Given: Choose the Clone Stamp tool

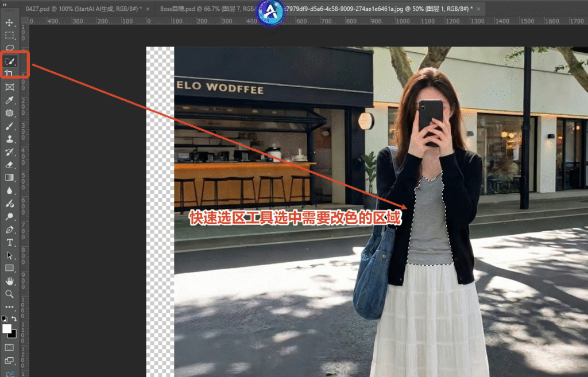Looking at the screenshot, I should [9, 139].
